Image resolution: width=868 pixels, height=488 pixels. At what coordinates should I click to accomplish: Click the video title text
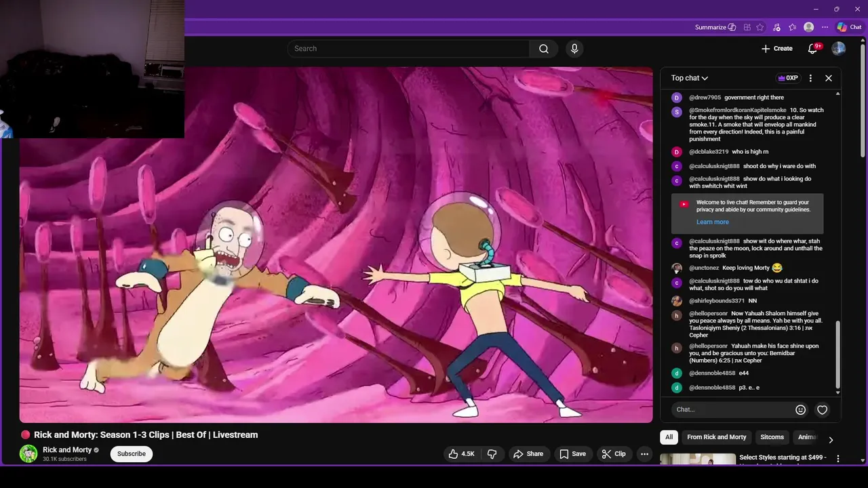click(146, 435)
